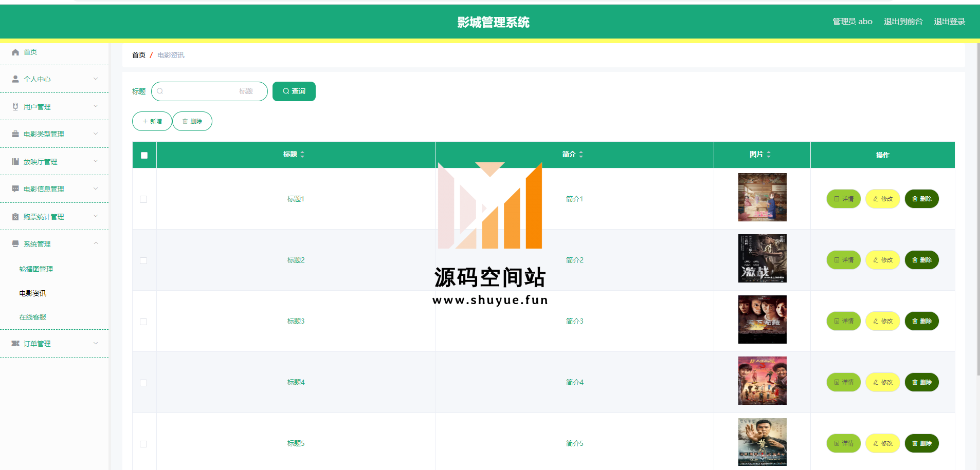The image size is (980, 470).
Task: Open the 激战 poster thumbnail in 标题2 row
Action: (762, 258)
